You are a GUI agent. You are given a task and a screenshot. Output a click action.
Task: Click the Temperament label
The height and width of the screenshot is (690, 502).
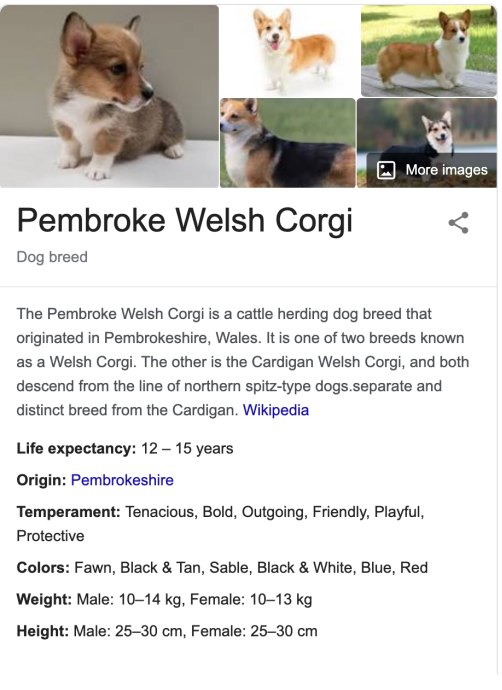[x=68, y=512]
